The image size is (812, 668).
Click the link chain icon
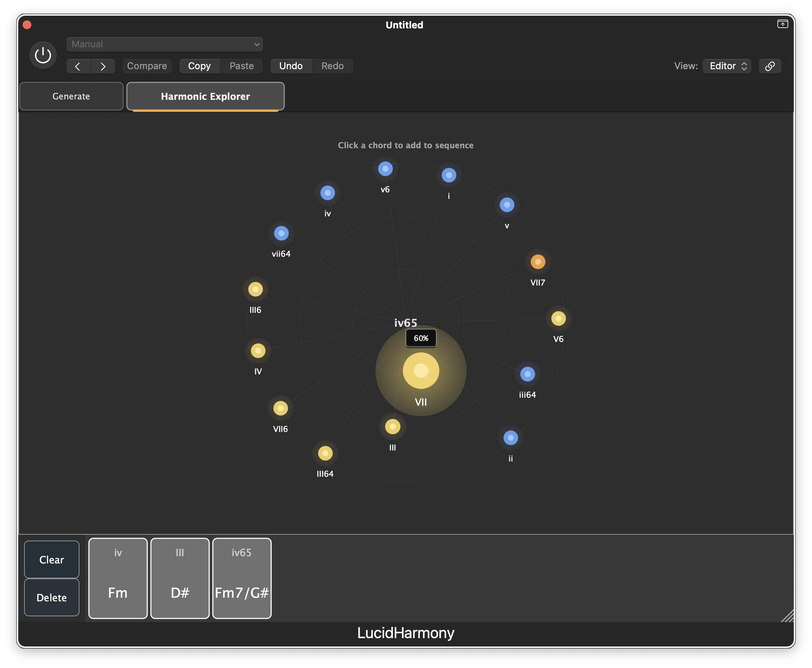pyautogui.click(x=770, y=66)
